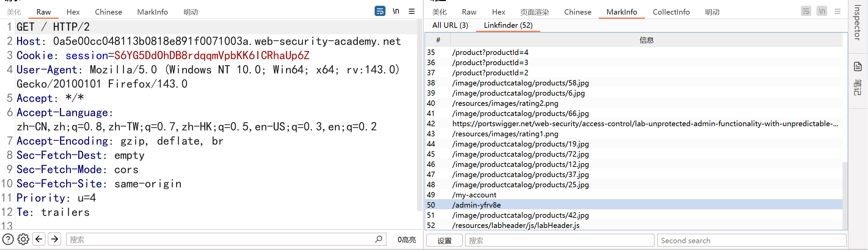Click the Second search input field
868x250 pixels.
[751, 241]
